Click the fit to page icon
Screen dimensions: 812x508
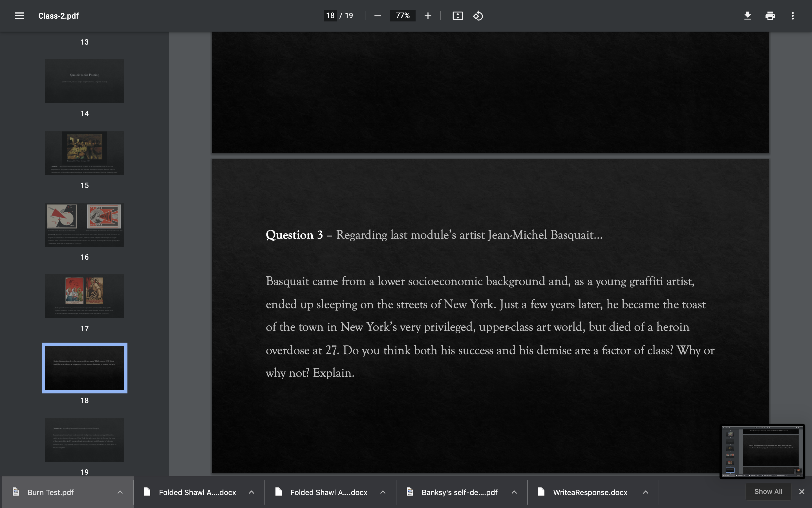click(458, 16)
